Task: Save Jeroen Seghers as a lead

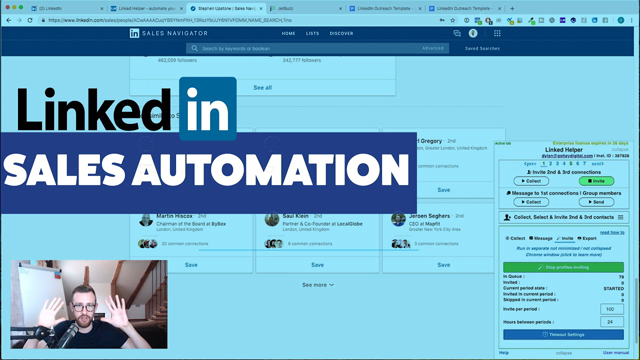Action: point(444,265)
